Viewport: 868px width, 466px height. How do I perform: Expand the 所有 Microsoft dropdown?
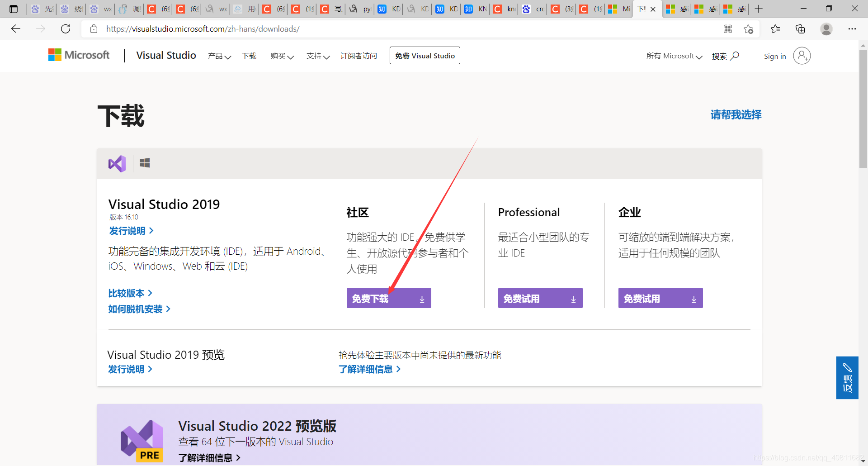click(674, 56)
